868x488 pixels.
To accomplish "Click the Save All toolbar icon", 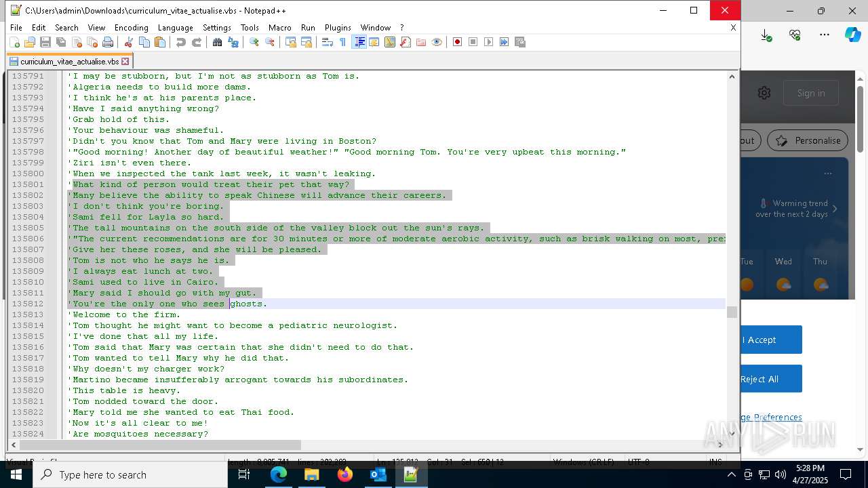I will coord(61,42).
